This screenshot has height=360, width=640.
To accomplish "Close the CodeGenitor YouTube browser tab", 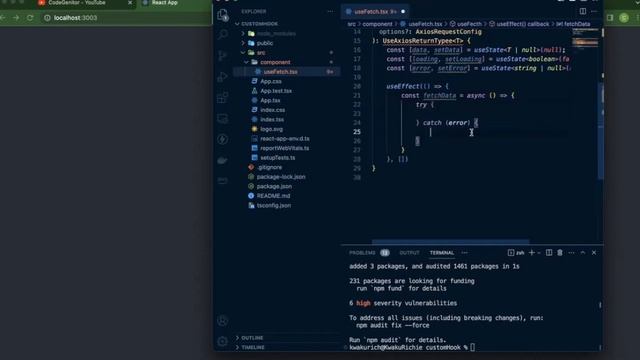I will click(130, 3).
